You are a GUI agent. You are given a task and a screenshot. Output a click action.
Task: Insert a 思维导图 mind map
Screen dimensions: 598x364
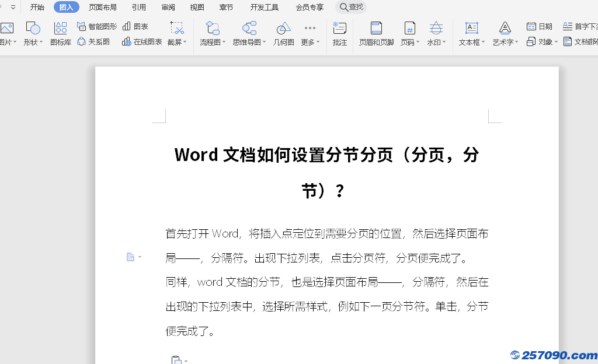[x=249, y=33]
